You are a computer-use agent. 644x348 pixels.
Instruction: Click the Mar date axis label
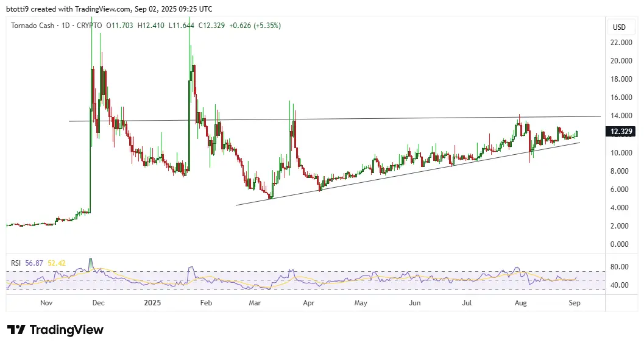coord(255,303)
